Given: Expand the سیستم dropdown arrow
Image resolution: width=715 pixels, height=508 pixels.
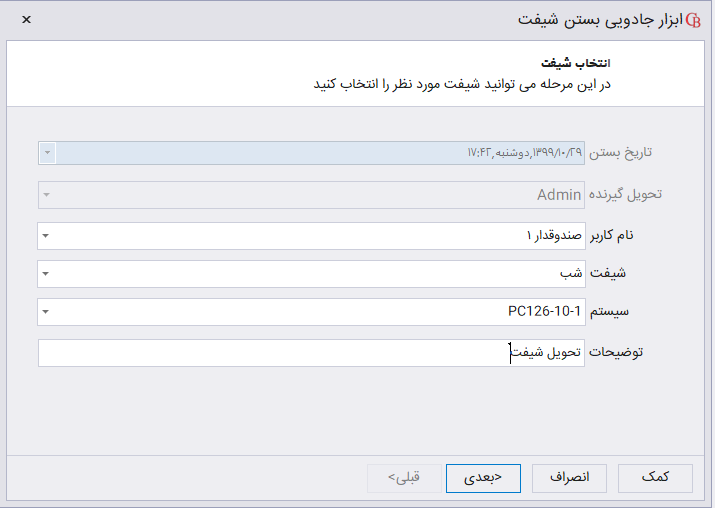Looking at the screenshot, I should (x=47, y=312).
